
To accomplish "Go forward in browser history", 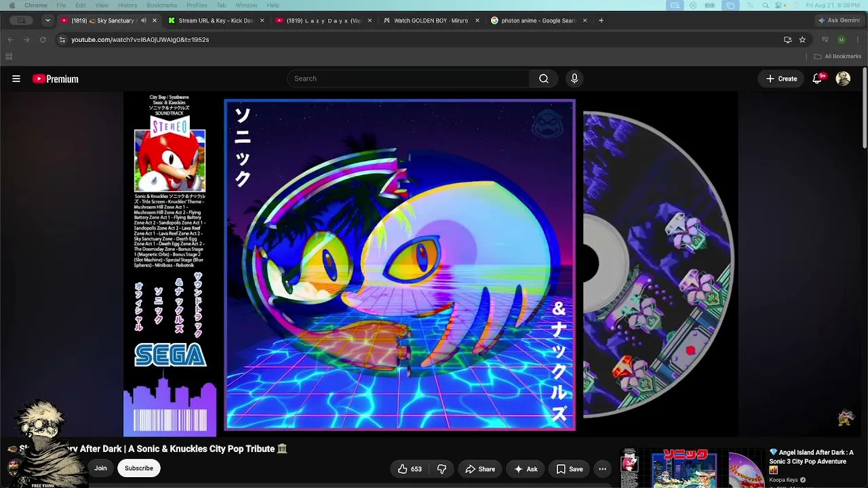I will (x=26, y=39).
